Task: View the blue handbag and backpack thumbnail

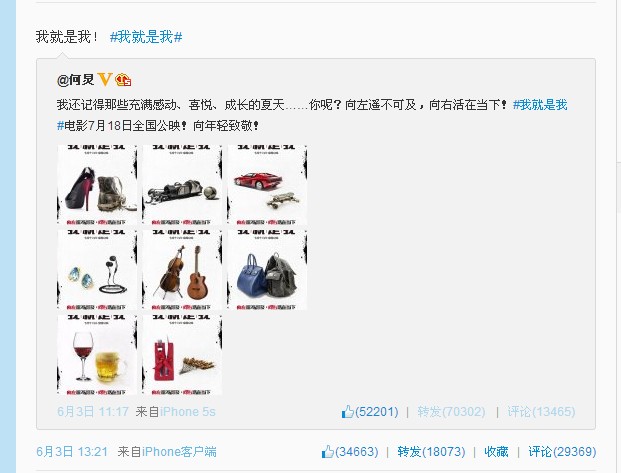Action: pos(267,270)
